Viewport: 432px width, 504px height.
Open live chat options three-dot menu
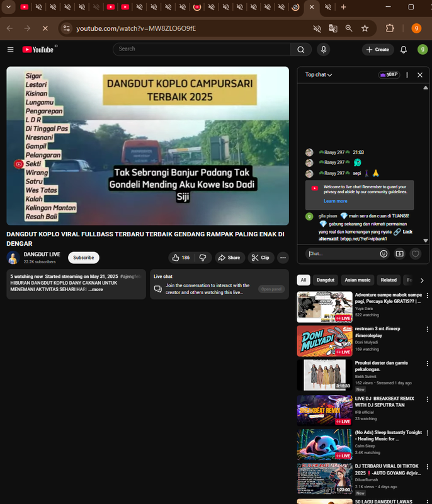(407, 75)
